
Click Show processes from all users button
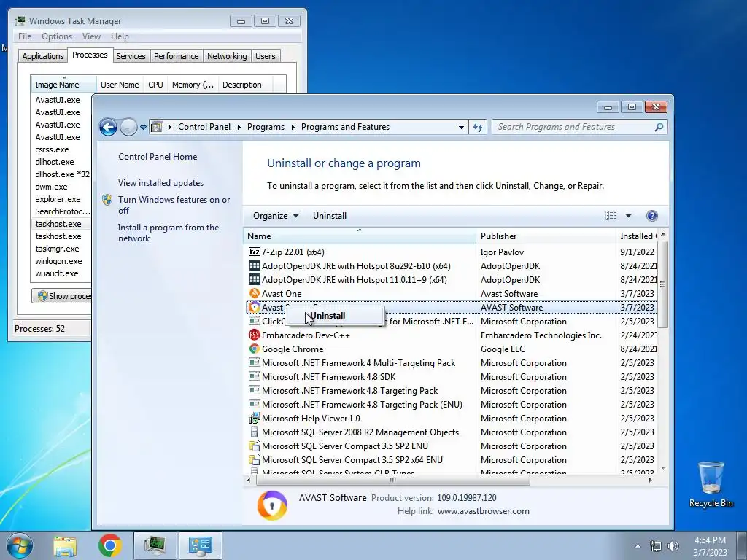tap(61, 296)
